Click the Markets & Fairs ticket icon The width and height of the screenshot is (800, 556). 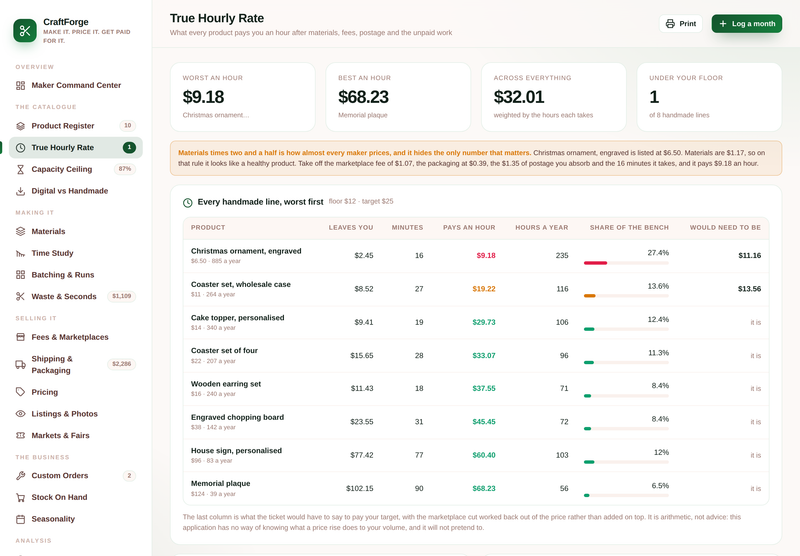click(x=20, y=435)
